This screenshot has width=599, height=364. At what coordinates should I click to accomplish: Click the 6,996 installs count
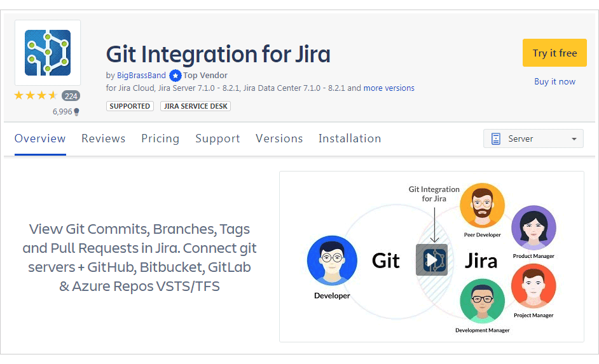click(62, 112)
